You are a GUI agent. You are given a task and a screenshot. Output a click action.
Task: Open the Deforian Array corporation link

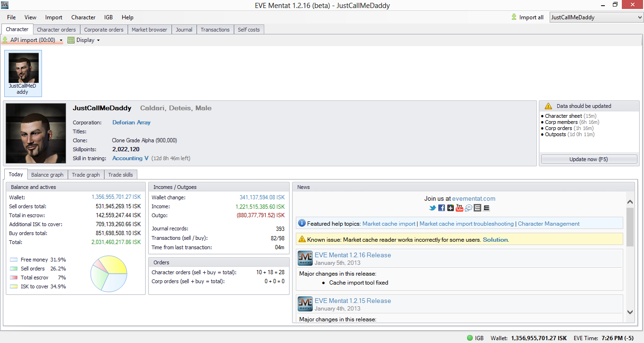[131, 122]
